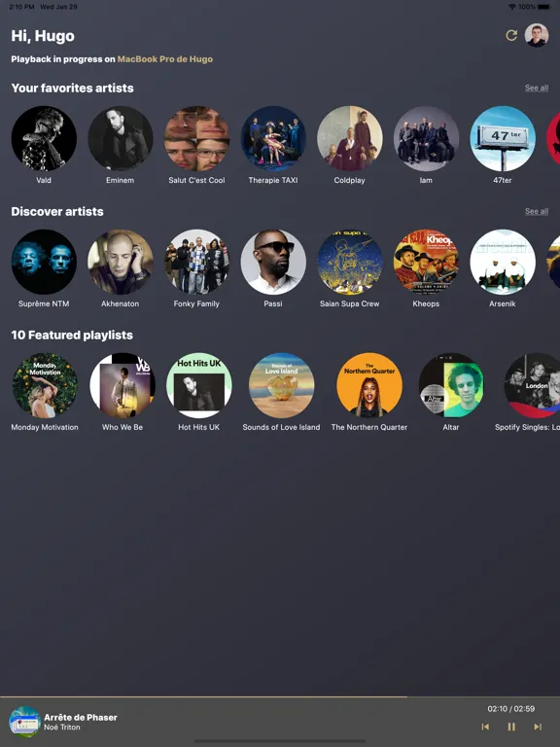This screenshot has height=747, width=560.
Task: Open the Eminem artist picture
Action: pos(121,138)
